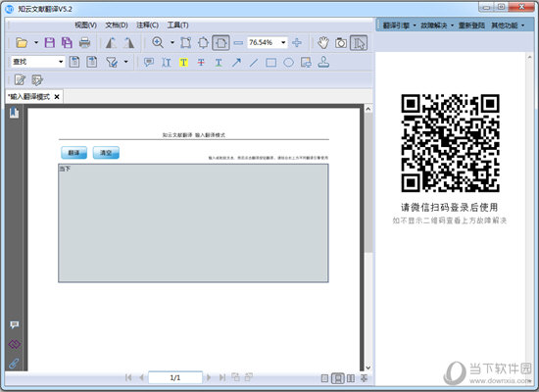Image resolution: width=539 pixels, height=392 pixels.
Task: Toggle single page layout view
Action: point(324,378)
